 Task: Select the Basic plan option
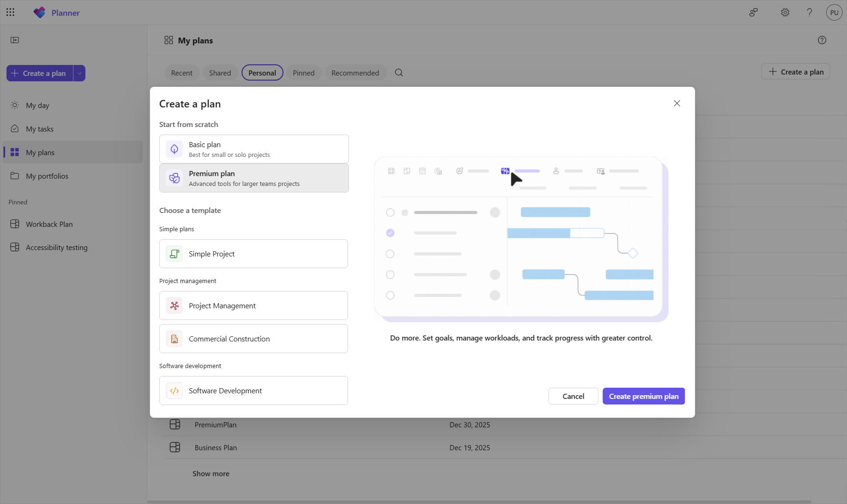pos(254,149)
